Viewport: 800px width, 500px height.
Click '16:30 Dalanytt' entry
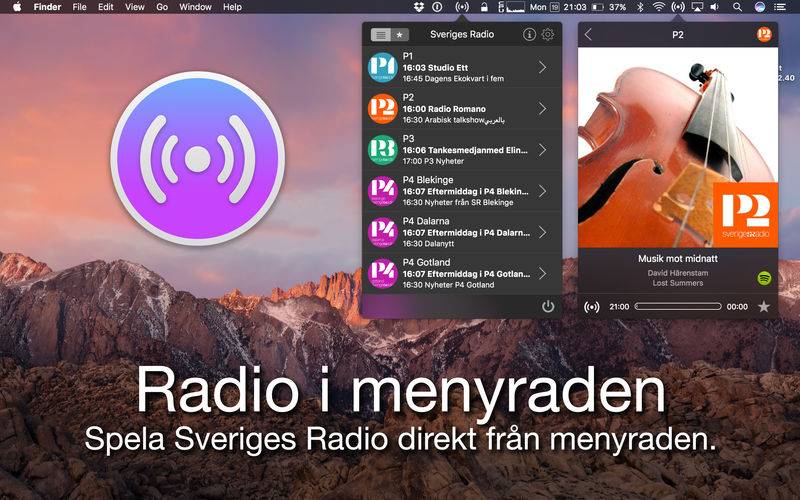point(428,244)
